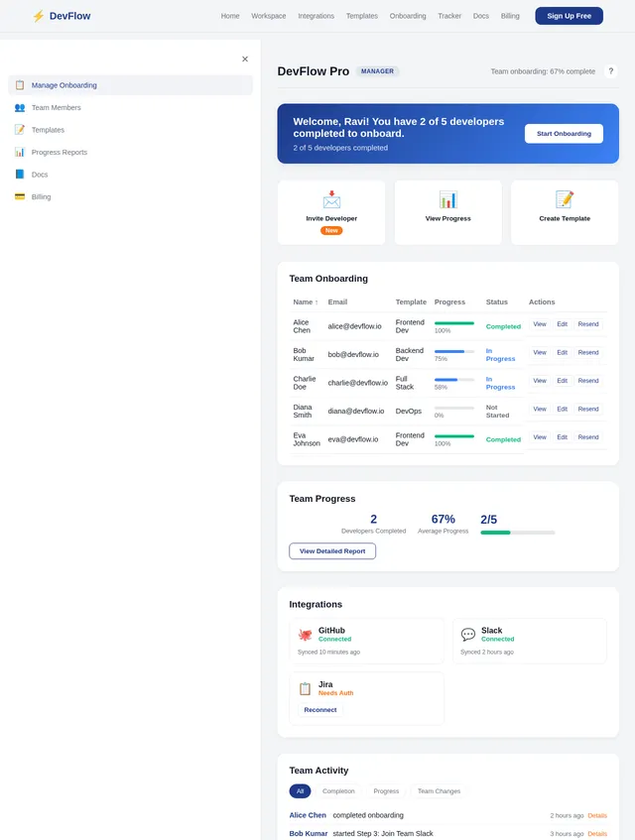Click the Team Members people icon
635x840 pixels.
point(20,108)
